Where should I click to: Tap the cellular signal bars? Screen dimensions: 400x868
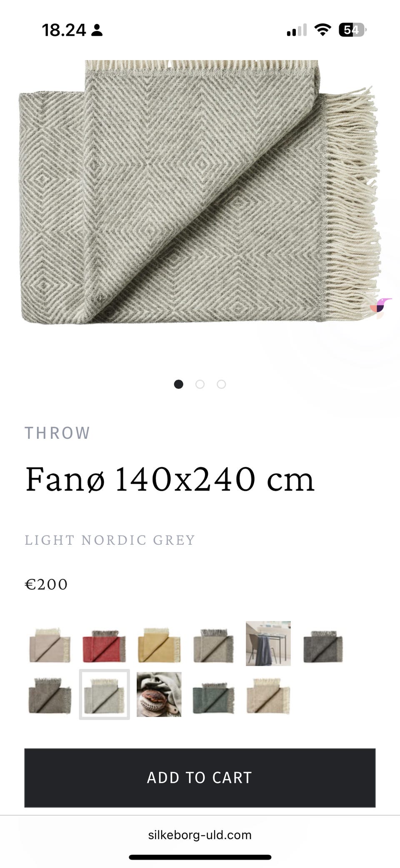pyautogui.click(x=297, y=30)
